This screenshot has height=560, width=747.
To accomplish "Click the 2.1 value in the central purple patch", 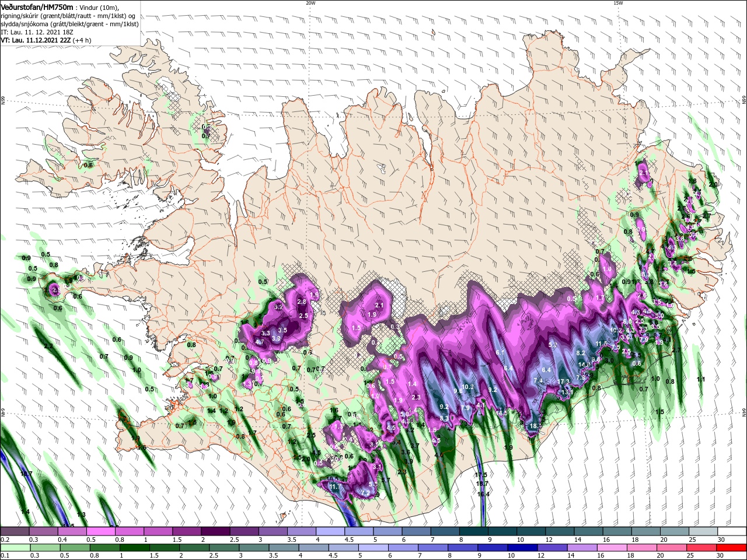I will click(x=379, y=305).
